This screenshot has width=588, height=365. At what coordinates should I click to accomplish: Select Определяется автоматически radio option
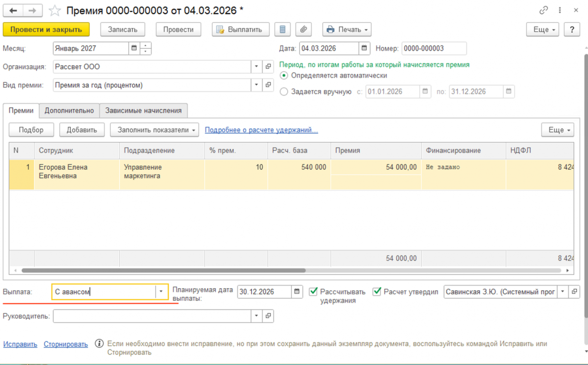pyautogui.click(x=284, y=75)
